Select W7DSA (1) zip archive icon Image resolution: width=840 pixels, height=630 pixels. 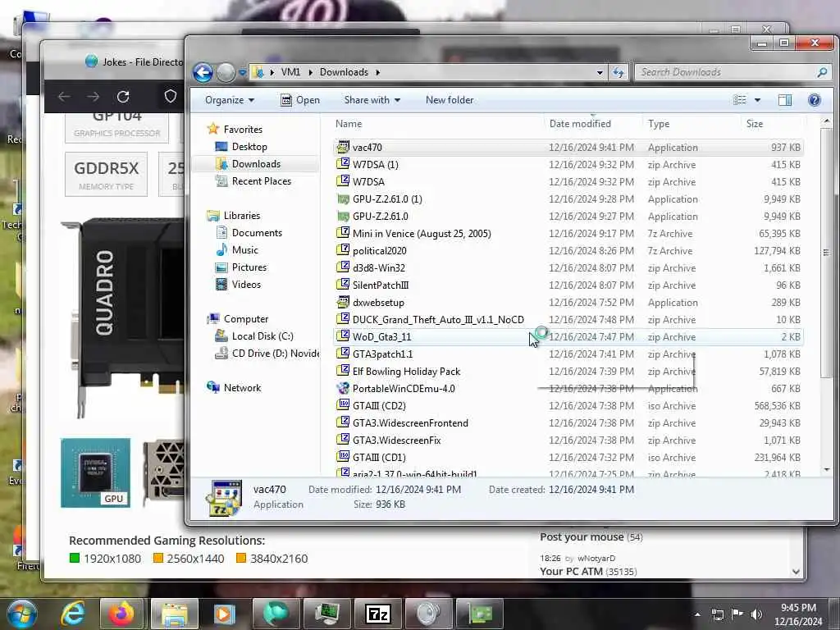tap(343, 164)
